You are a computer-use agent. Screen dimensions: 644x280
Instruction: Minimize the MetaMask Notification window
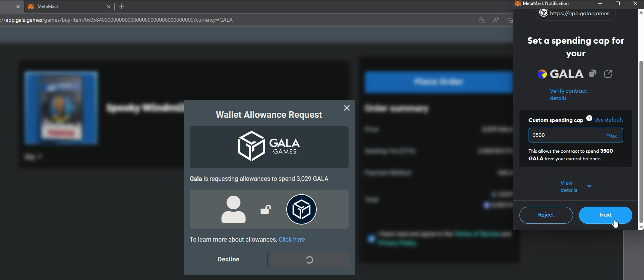pos(600,3)
